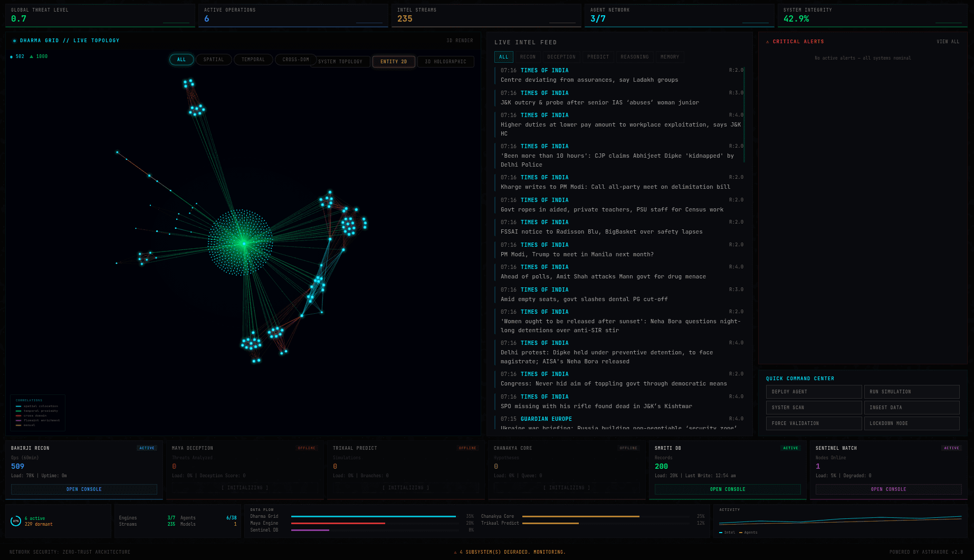Viewport: 974px width, 560px height.
Task: Click View All in Critical Alerts
Action: (x=948, y=42)
